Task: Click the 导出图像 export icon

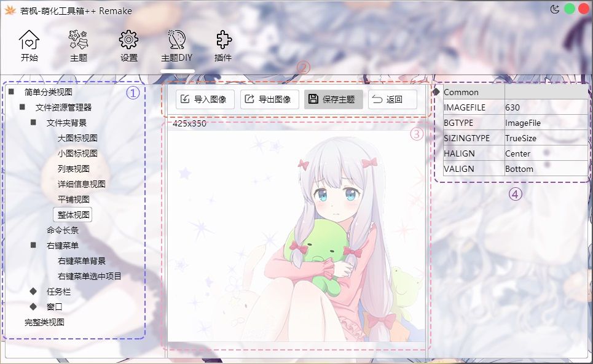Action: (249, 99)
